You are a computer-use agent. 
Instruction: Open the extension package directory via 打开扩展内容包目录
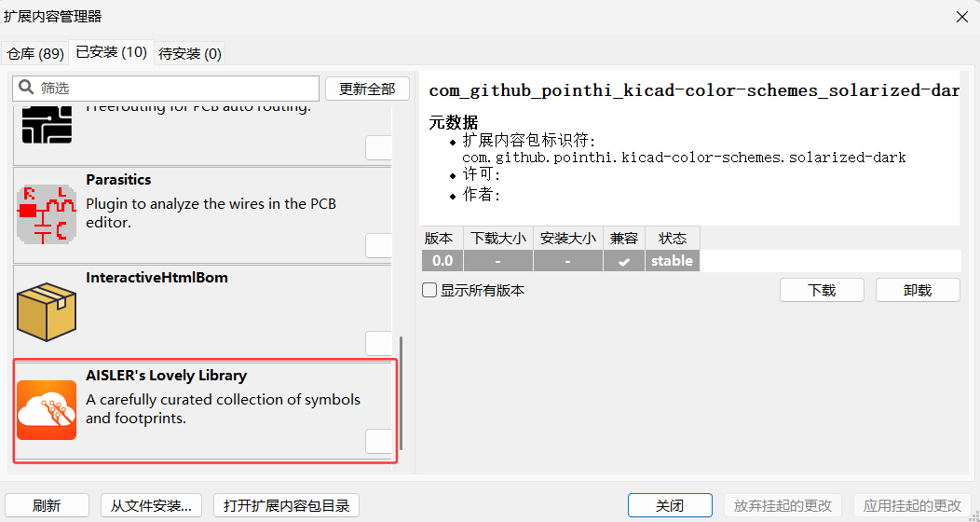[x=286, y=505]
